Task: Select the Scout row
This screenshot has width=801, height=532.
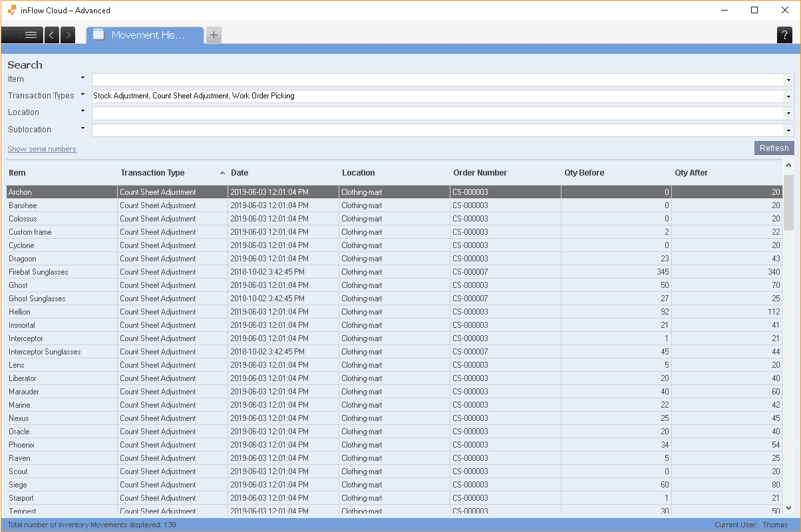Action: click(x=395, y=471)
